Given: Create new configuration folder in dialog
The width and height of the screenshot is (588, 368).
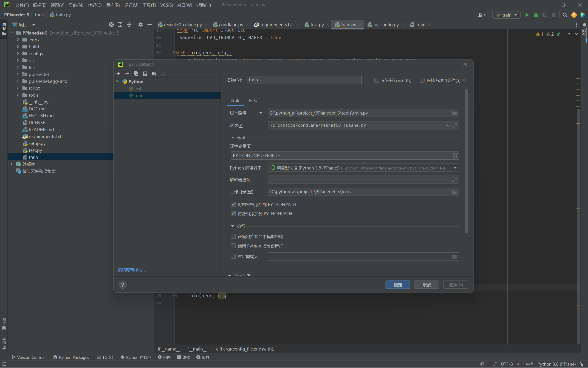Looking at the screenshot, I should 154,74.
